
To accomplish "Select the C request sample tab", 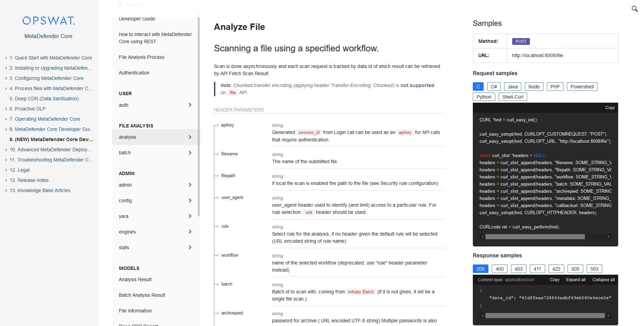I will (478, 87).
